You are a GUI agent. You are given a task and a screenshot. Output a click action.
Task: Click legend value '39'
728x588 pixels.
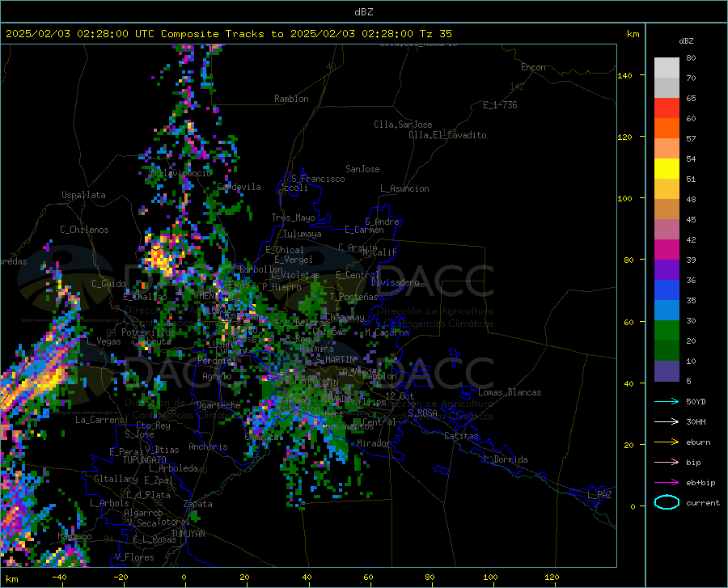tap(691, 260)
